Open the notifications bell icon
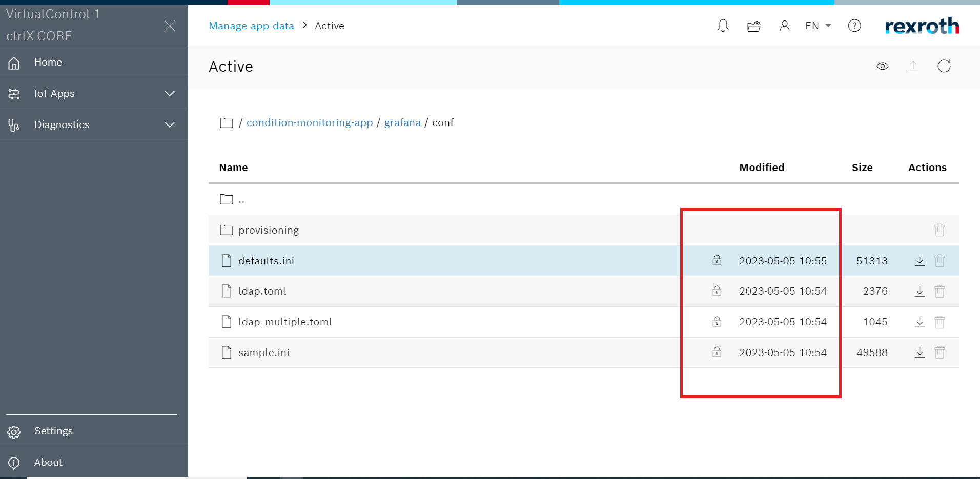The image size is (980, 479). coord(723,26)
